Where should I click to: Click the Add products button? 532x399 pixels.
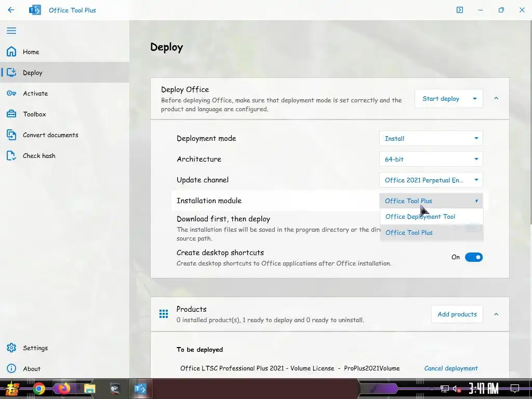(457, 314)
